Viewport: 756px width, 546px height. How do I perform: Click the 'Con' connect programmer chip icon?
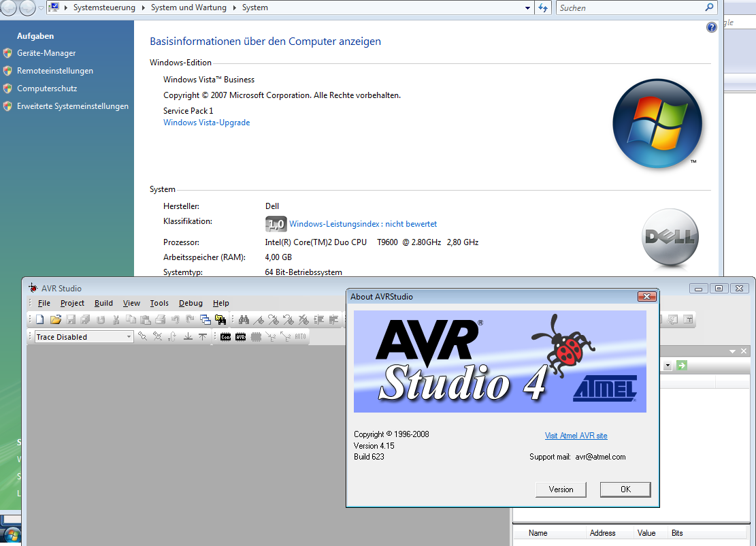tap(226, 337)
